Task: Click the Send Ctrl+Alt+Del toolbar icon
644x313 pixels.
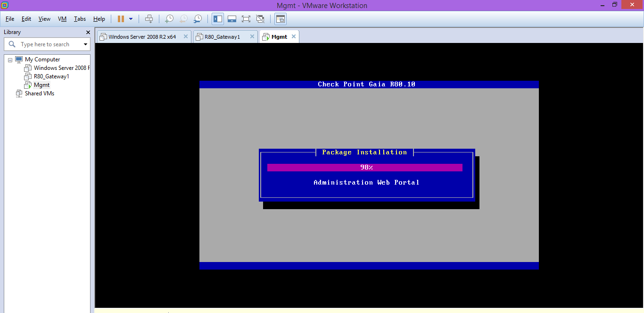Action: [x=149, y=19]
